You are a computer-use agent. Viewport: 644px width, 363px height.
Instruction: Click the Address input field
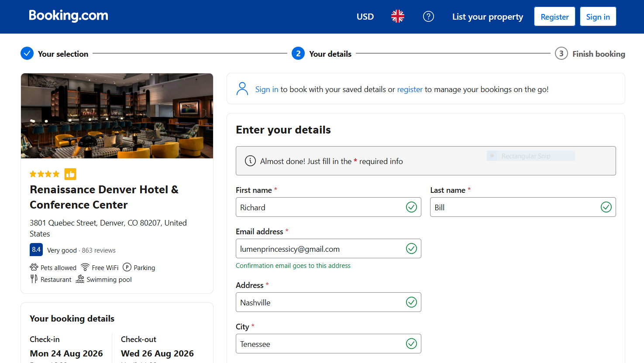coord(328,302)
